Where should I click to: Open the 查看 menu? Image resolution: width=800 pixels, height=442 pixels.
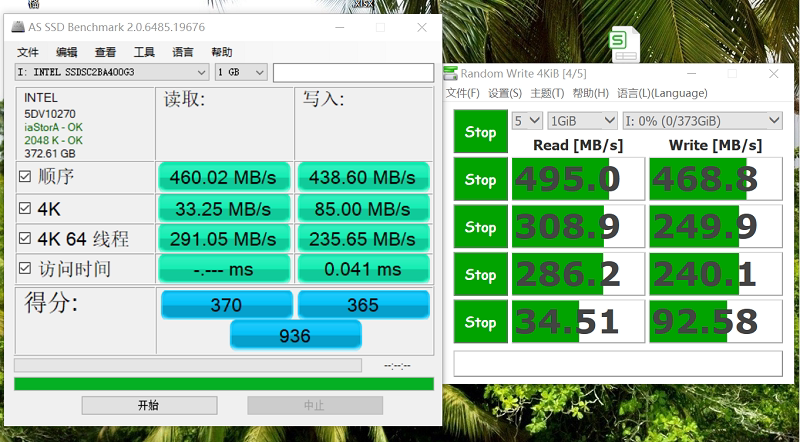click(105, 52)
